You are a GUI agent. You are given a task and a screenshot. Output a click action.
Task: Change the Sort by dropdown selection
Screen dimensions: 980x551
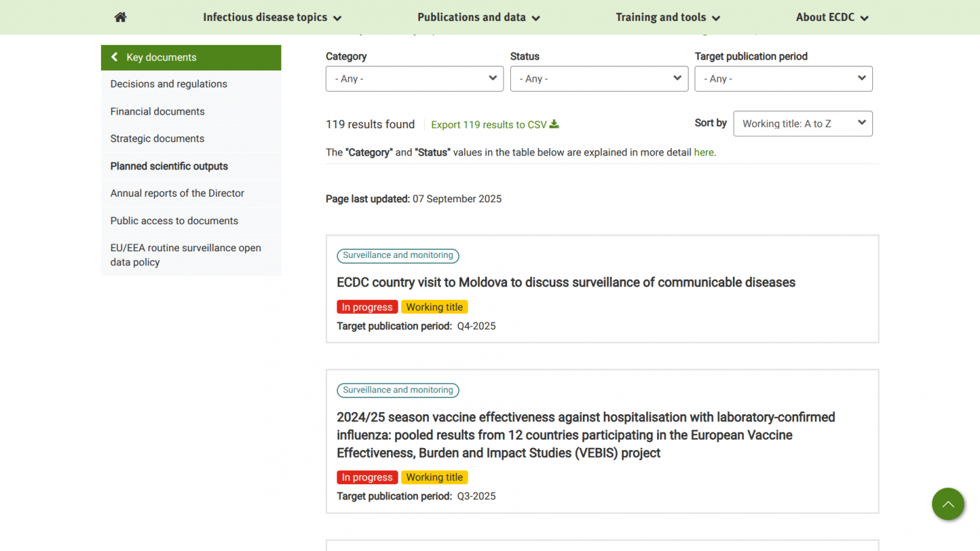pyautogui.click(x=802, y=124)
